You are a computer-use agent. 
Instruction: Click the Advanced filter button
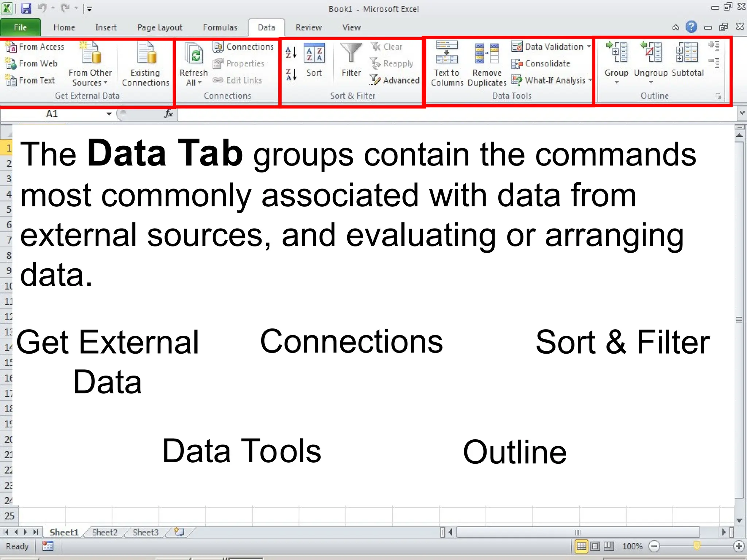(x=395, y=80)
